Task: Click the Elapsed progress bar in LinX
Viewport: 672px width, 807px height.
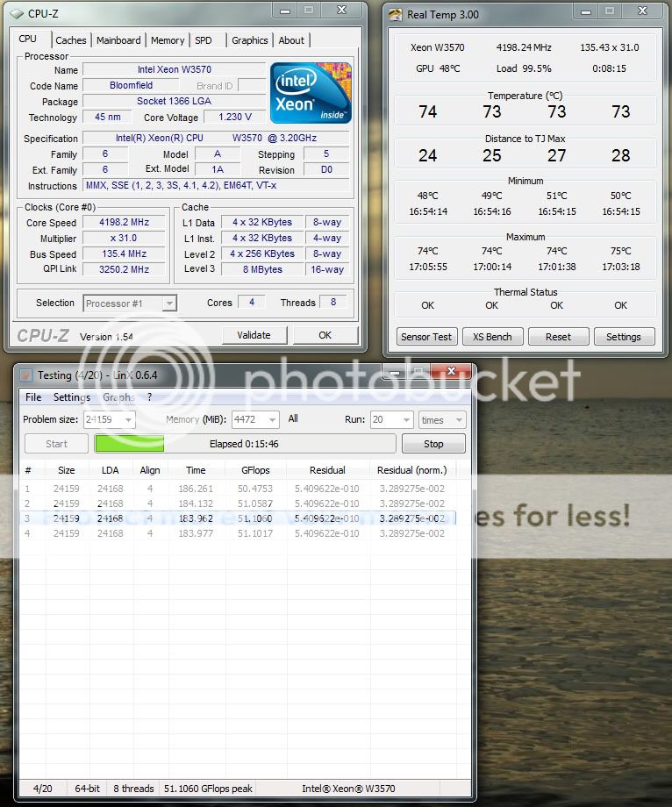Action: [245, 444]
